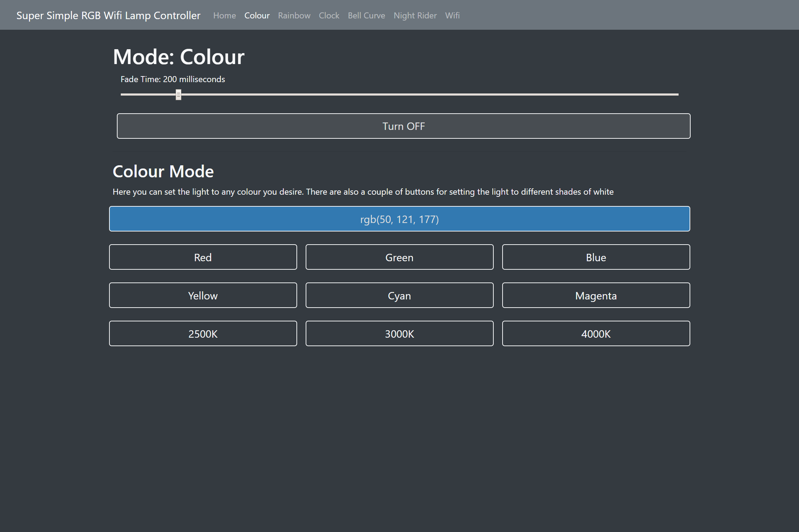Navigate to the Home page

coord(225,15)
